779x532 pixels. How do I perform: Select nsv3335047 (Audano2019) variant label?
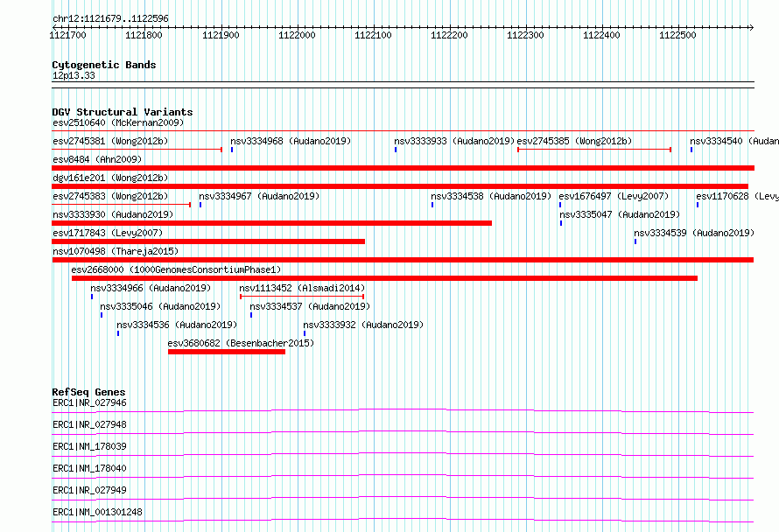tap(620, 214)
